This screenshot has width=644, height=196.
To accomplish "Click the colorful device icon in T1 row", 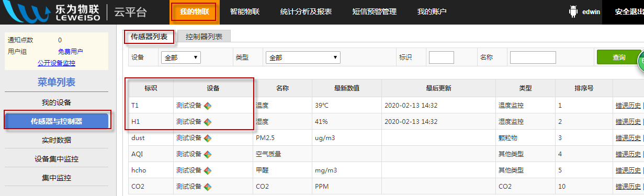I will pyautogui.click(x=208, y=106).
